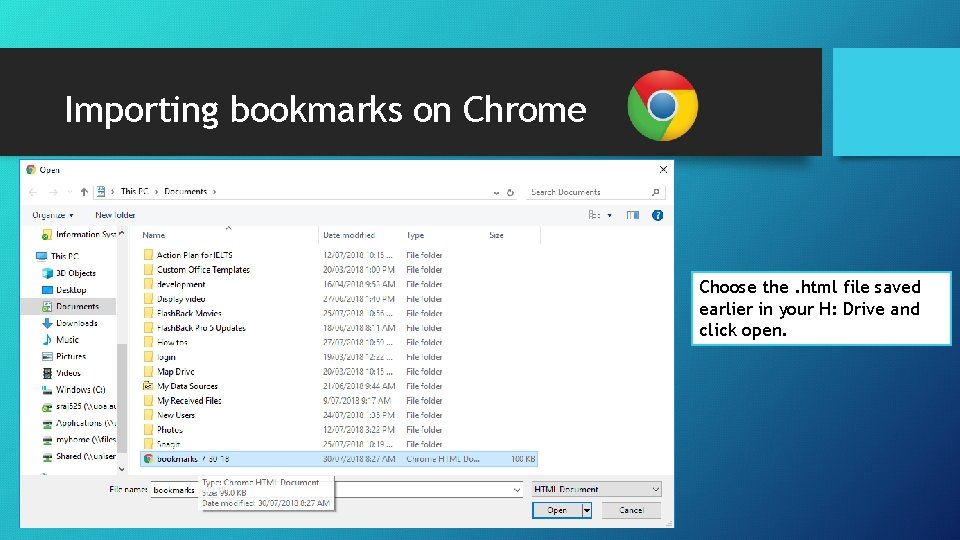Image resolution: width=960 pixels, height=540 pixels.
Task: Sort by Date modified column header
Action: (x=349, y=235)
